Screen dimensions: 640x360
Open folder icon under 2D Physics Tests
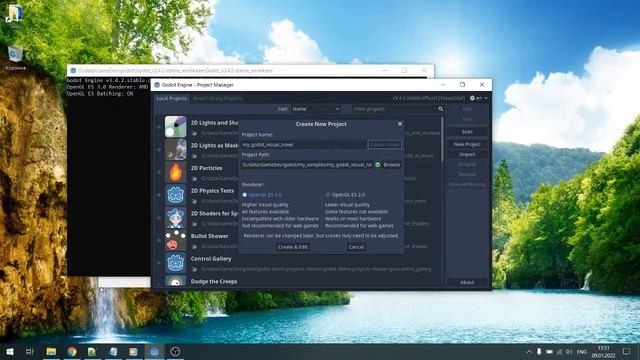click(194, 201)
